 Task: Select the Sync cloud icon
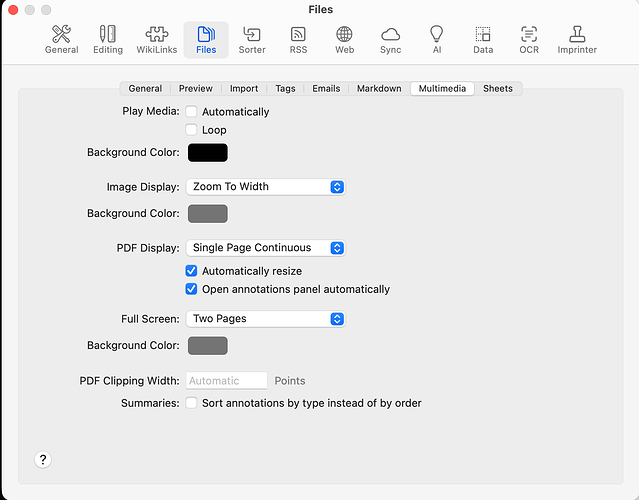390,39
